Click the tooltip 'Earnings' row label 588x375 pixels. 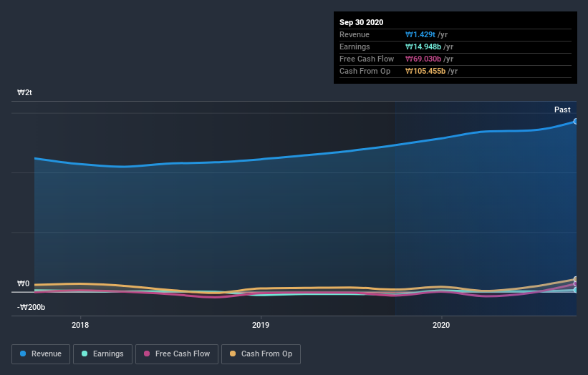(355, 47)
